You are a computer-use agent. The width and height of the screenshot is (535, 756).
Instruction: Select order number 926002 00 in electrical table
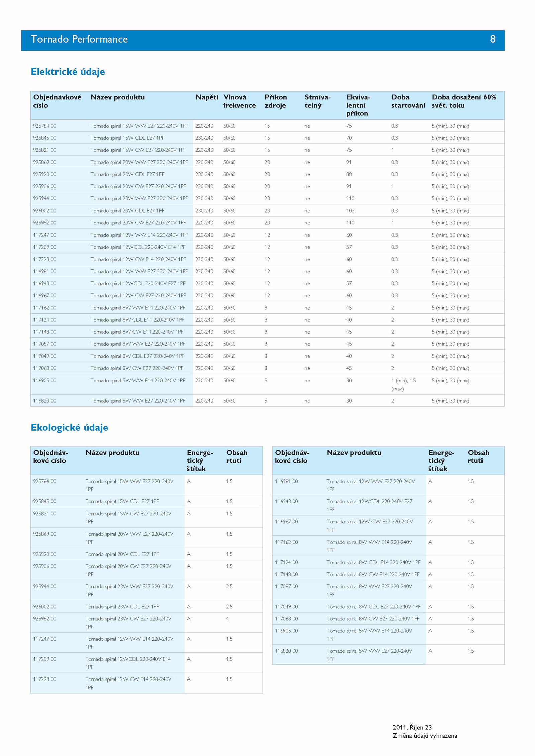[44, 211]
